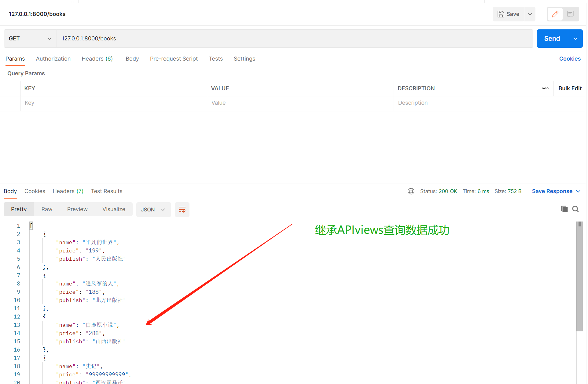Click the Send button
Screen dimensions: 588x384
coord(552,39)
